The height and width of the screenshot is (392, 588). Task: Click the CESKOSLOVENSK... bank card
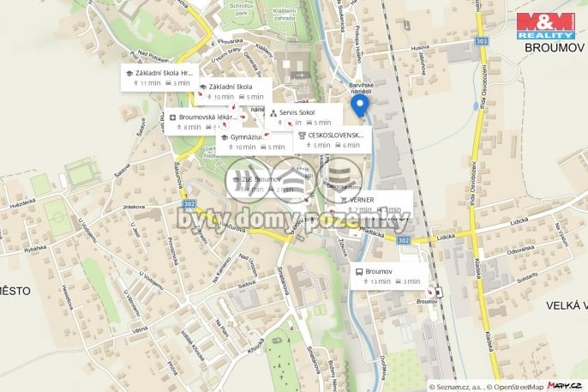point(333,140)
